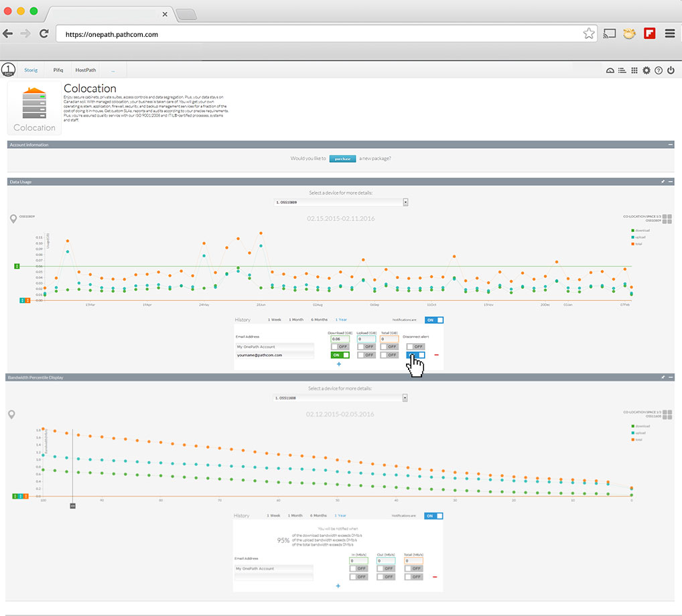Select 1 Year history in Data Usage

pyautogui.click(x=341, y=320)
